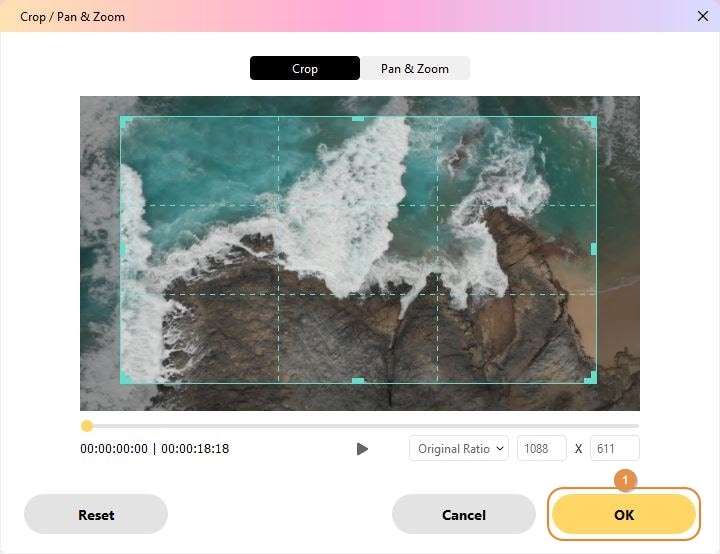Confirm crop with the OK button
The image size is (720, 554).
(624, 514)
